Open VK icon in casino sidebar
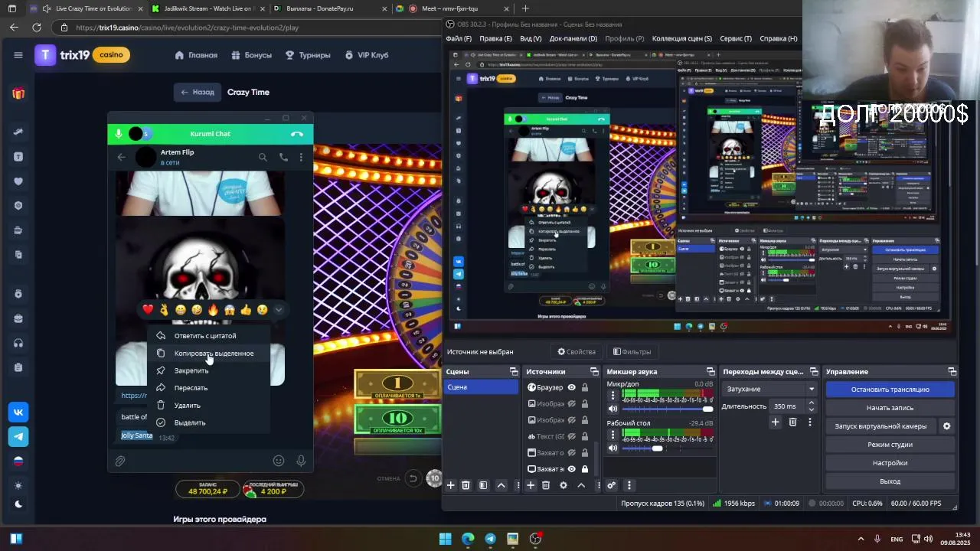Image resolution: width=980 pixels, height=551 pixels. [18, 412]
